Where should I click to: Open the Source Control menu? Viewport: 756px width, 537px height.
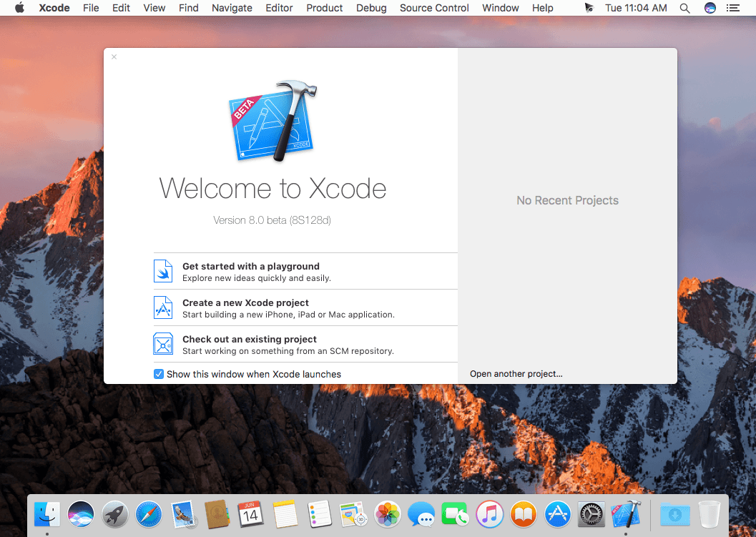point(434,8)
